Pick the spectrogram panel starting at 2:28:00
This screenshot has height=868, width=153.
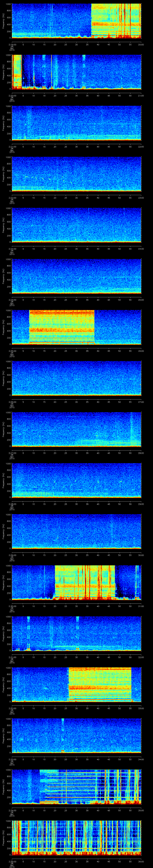coord(77,481)
